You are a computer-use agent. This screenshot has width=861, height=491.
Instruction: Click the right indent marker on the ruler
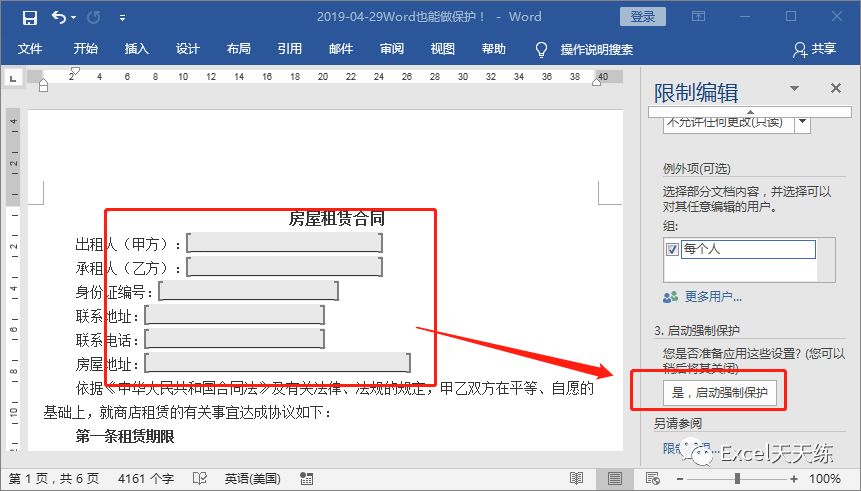[x=597, y=82]
